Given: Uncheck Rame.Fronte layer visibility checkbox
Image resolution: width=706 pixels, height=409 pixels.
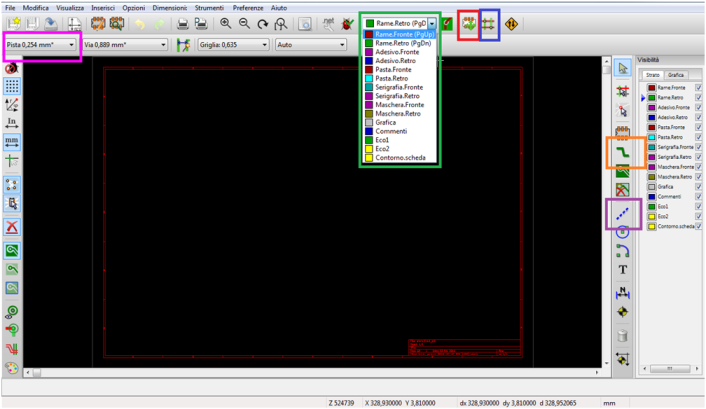Looking at the screenshot, I should [698, 89].
